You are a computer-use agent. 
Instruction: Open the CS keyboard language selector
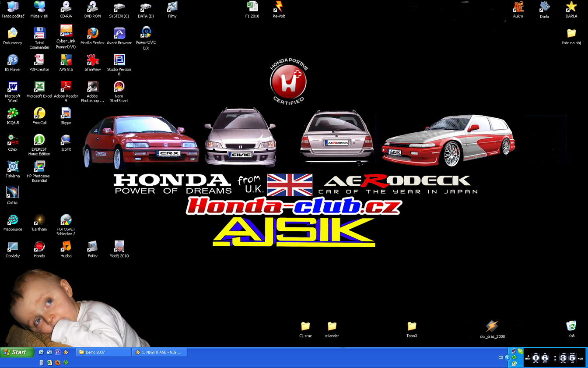coord(500,357)
